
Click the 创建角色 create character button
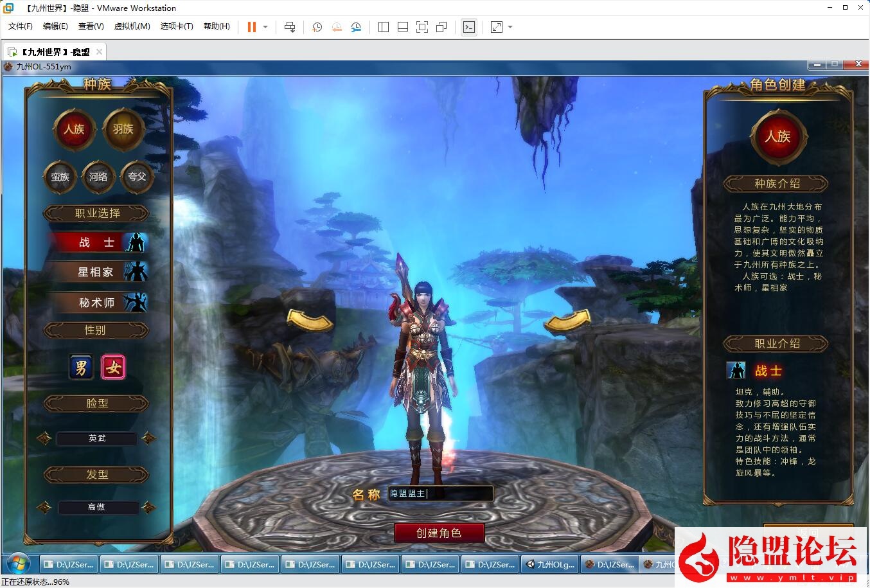pyautogui.click(x=439, y=533)
